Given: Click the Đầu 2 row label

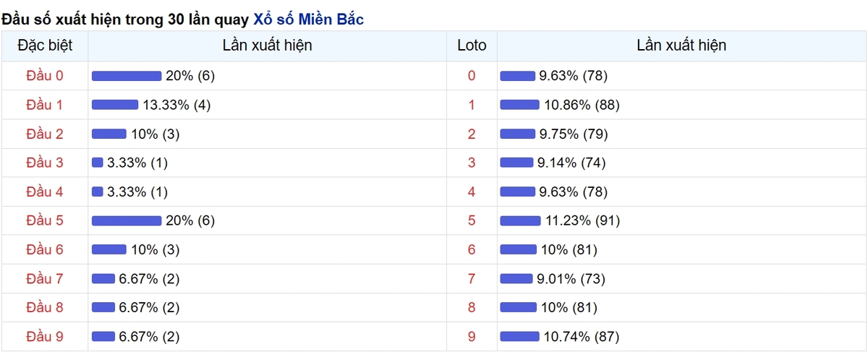Looking at the screenshot, I should pyautogui.click(x=45, y=134).
